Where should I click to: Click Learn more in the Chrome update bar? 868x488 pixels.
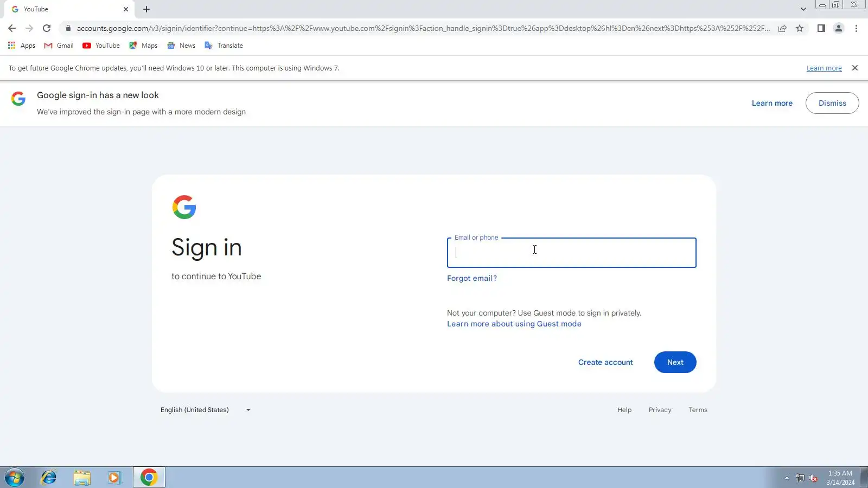(x=824, y=68)
